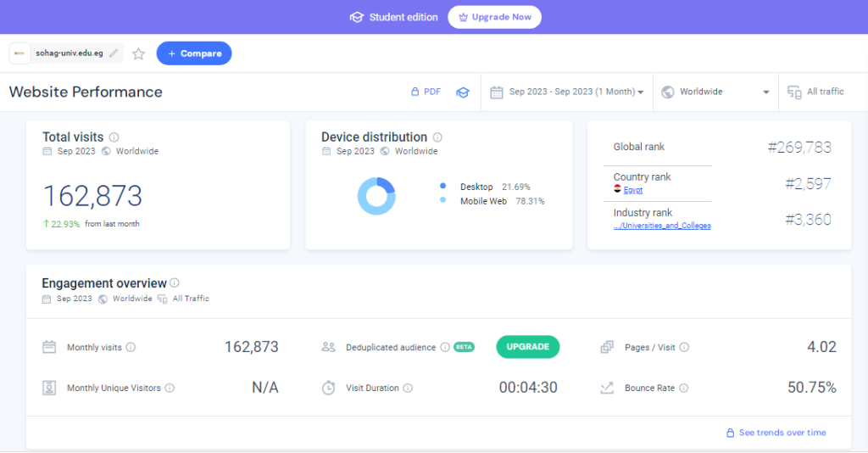Click info icon next to Total visits

pos(114,137)
